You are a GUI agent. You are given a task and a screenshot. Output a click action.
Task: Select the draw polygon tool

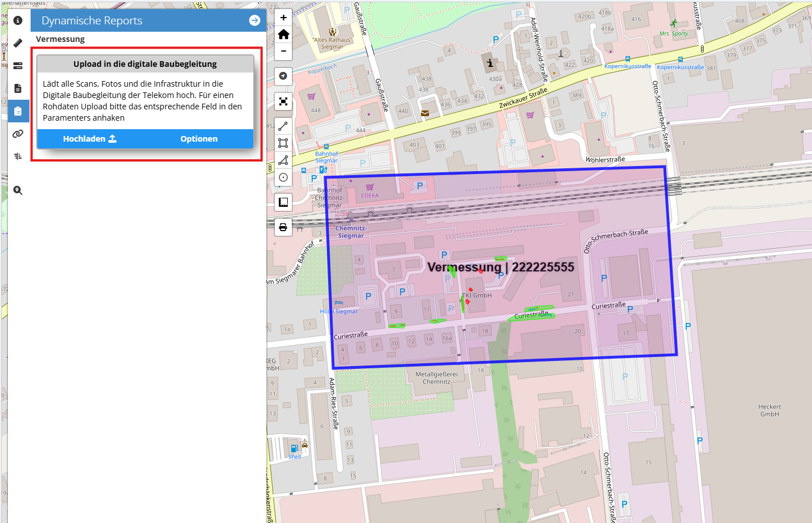[x=283, y=160]
